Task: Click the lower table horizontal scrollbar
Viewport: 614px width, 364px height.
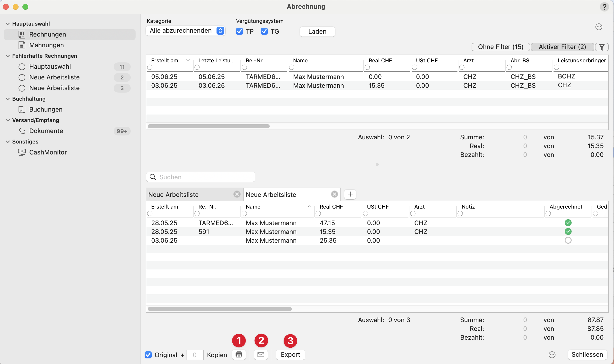Action: [220, 309]
